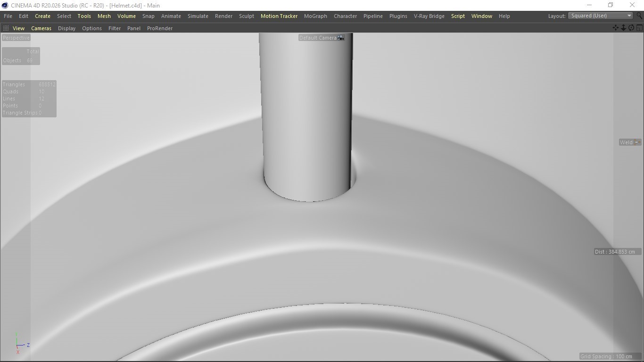
Task: Click the viewport menu grip handle icon
Action: [x=6, y=28]
